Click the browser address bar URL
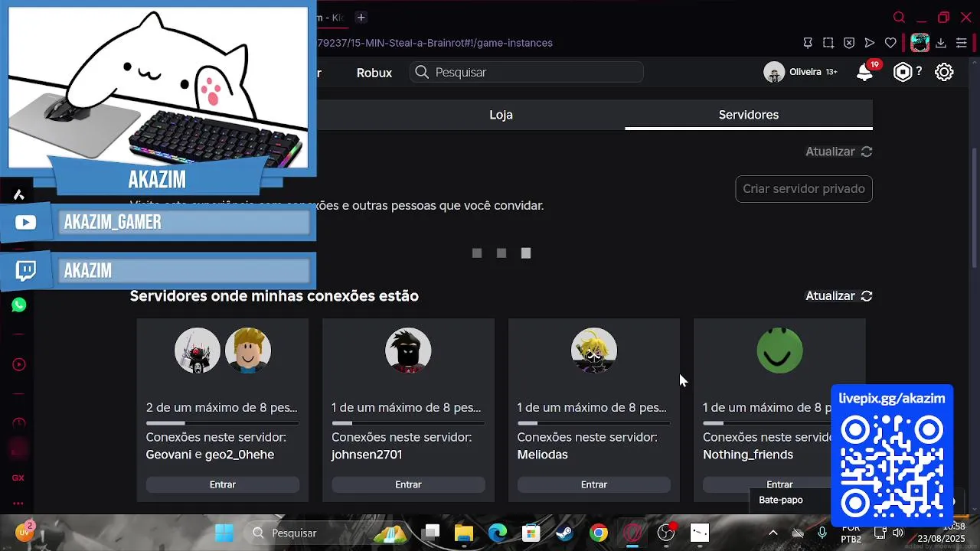The image size is (980, 551). tap(435, 43)
